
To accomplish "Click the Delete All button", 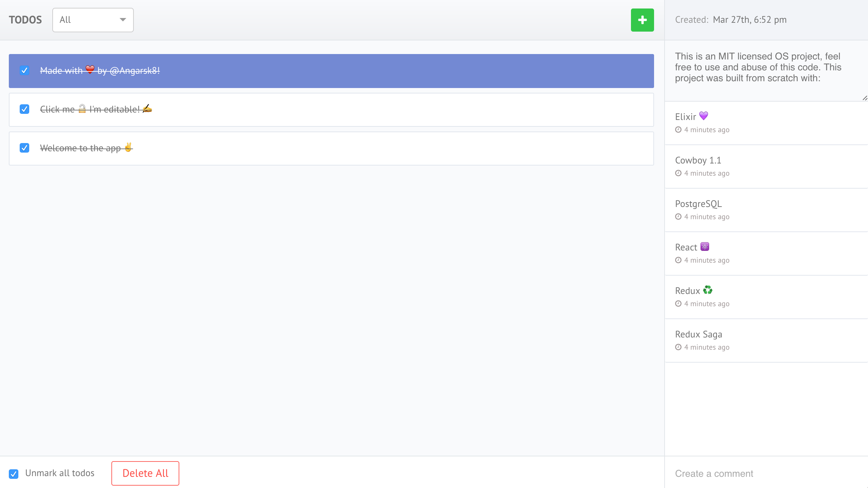I will click(x=145, y=473).
